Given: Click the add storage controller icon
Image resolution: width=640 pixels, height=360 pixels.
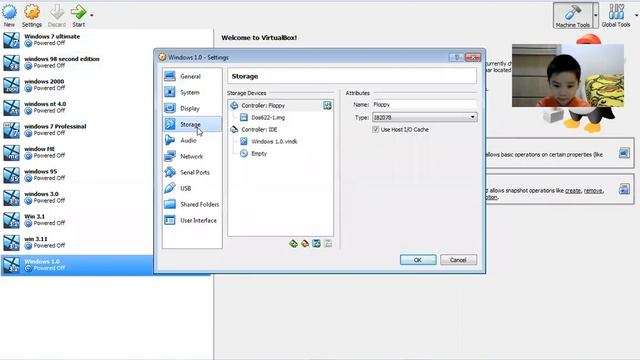Looking at the screenshot, I should coord(293,244).
